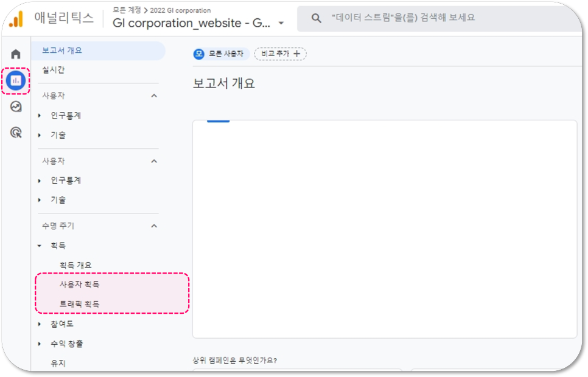The image size is (588, 377).
Task: Click the 애널리틱스 product name
Action: pyautogui.click(x=64, y=18)
